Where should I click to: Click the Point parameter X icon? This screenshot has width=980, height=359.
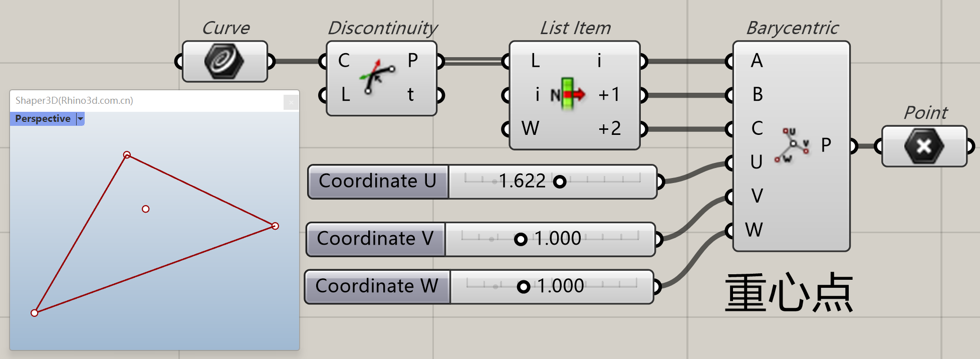[x=924, y=146]
